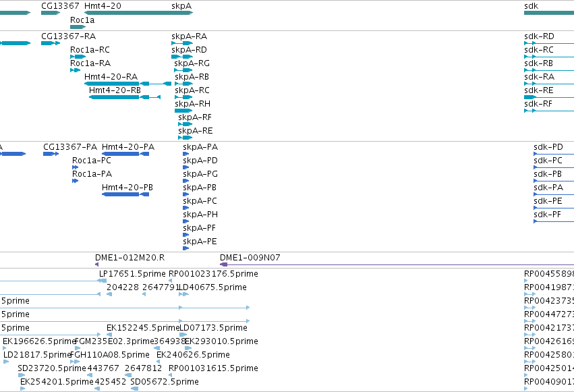
Task: Select transcript Roc1a-RC
Action: 90,50
